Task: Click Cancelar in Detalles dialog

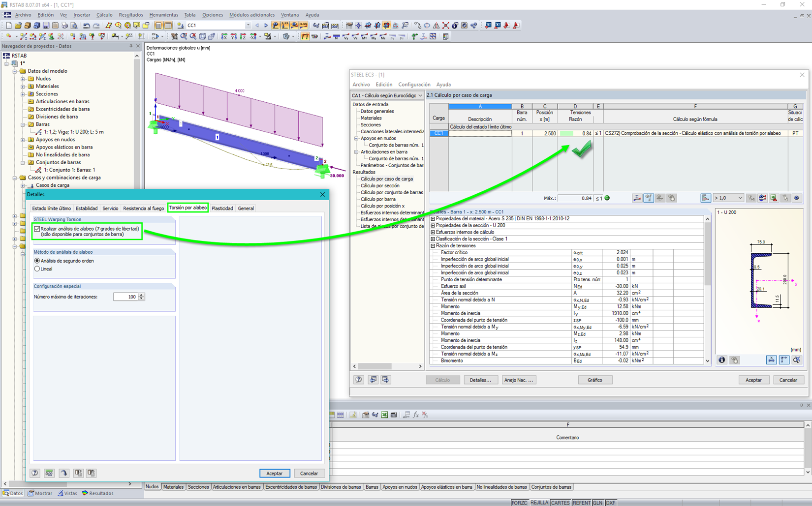Action: tap(309, 473)
